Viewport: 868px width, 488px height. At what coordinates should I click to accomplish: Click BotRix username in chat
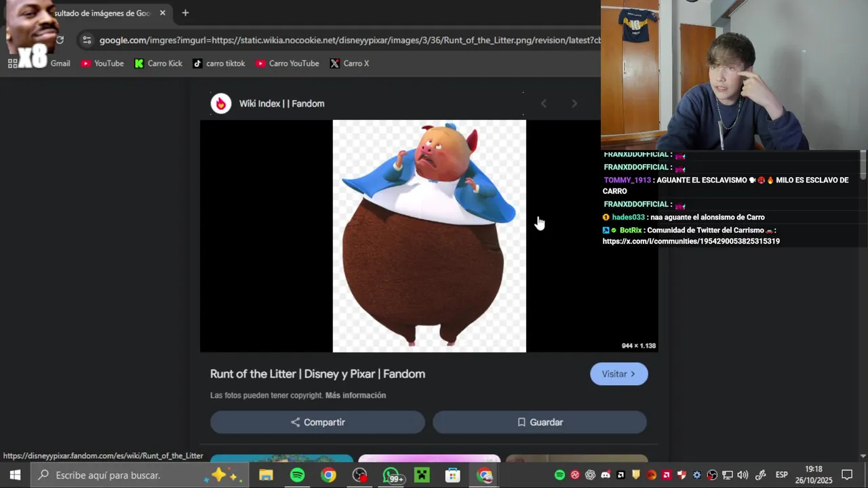pyautogui.click(x=631, y=230)
